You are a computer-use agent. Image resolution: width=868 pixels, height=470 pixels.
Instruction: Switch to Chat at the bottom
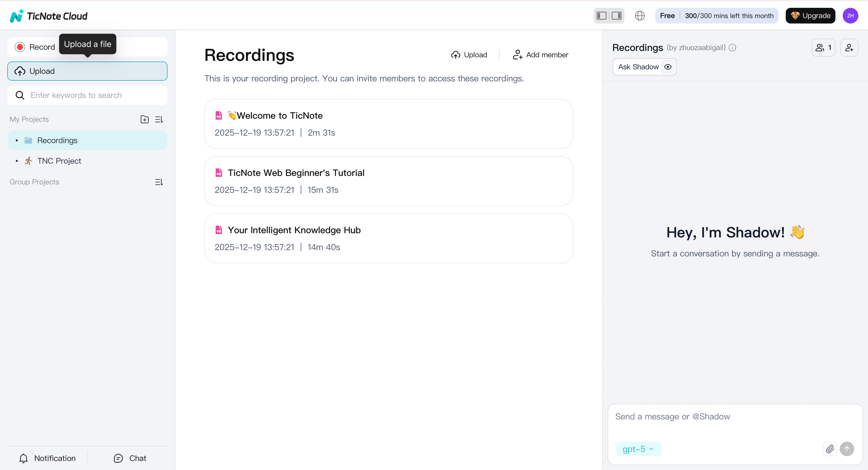[x=130, y=458]
